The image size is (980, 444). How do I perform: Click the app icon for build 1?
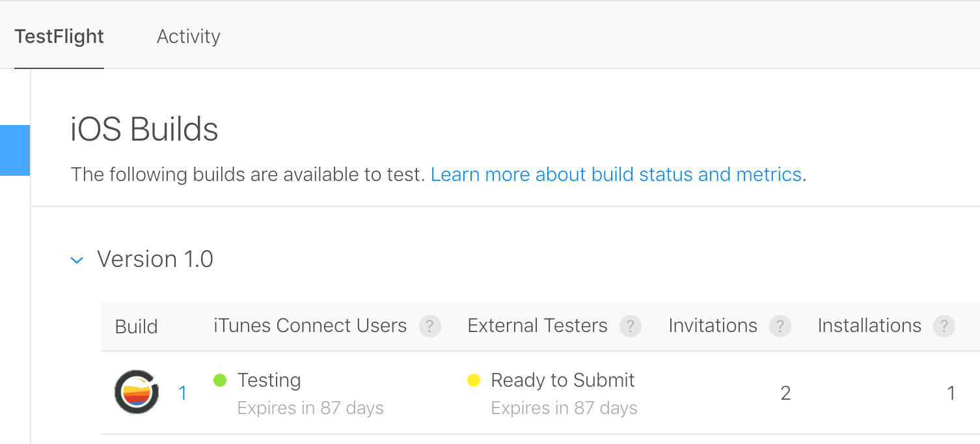pyautogui.click(x=137, y=392)
